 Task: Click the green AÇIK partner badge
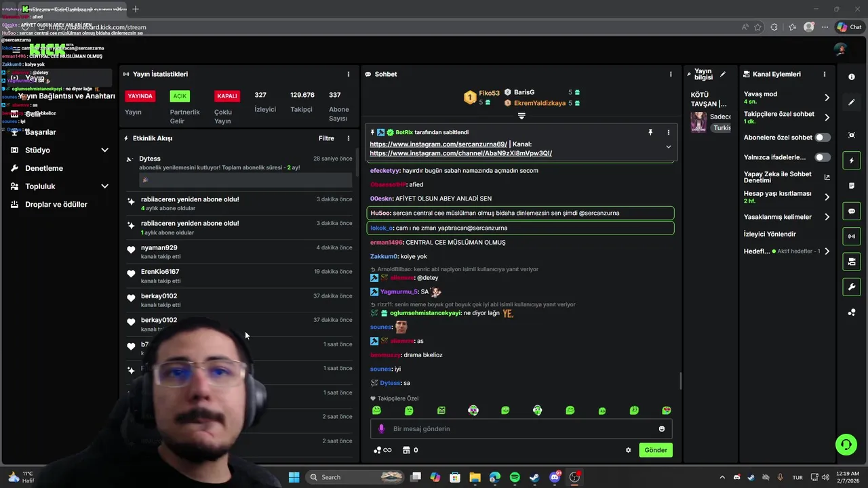[x=180, y=96]
